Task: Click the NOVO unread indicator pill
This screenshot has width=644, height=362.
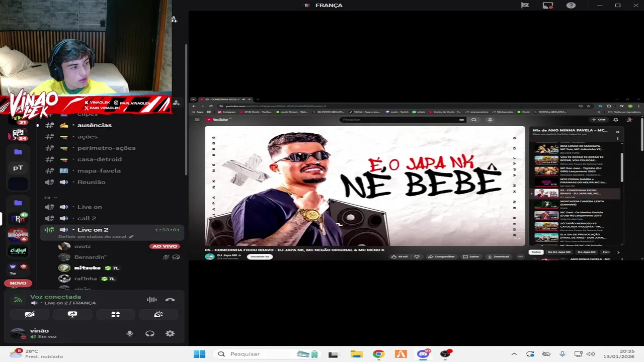Action: [18, 283]
